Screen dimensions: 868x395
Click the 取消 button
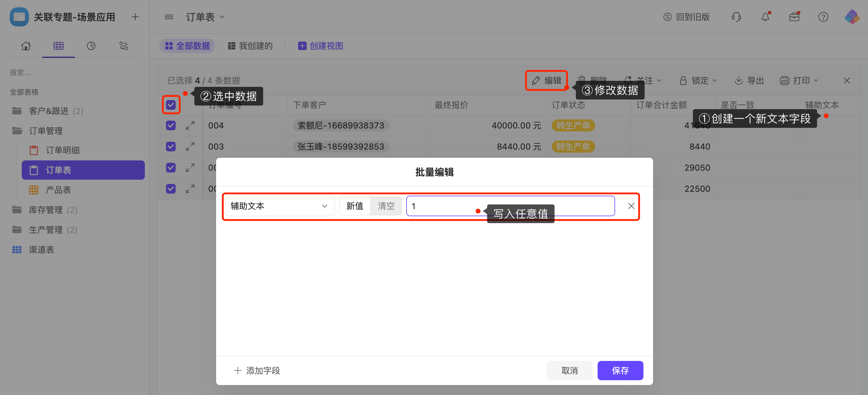(x=570, y=370)
